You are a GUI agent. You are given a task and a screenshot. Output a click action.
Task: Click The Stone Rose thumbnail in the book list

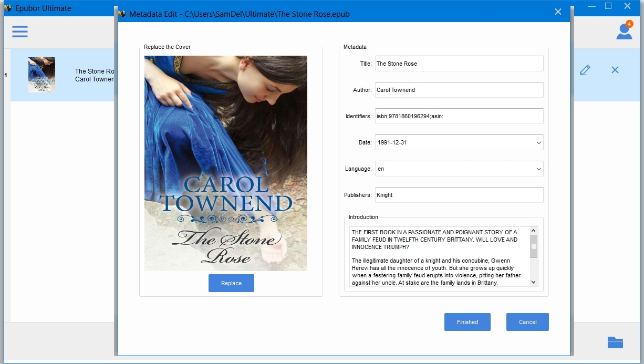pyautogui.click(x=41, y=75)
